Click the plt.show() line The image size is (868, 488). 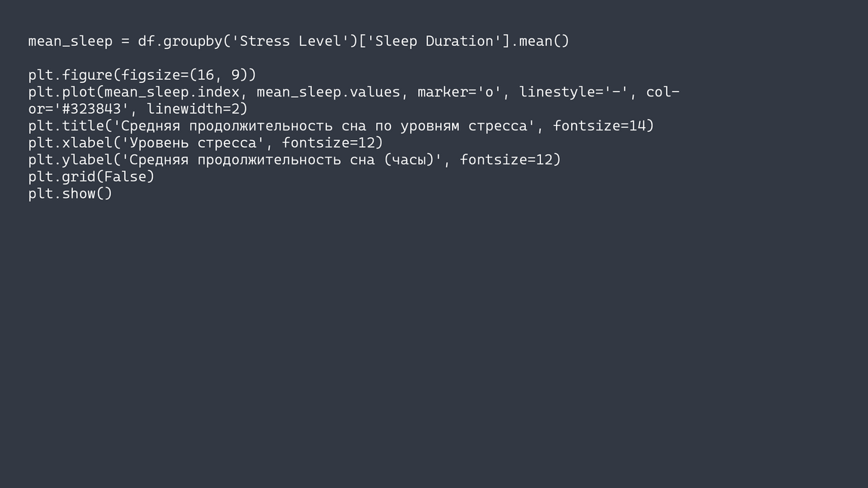pyautogui.click(x=70, y=194)
